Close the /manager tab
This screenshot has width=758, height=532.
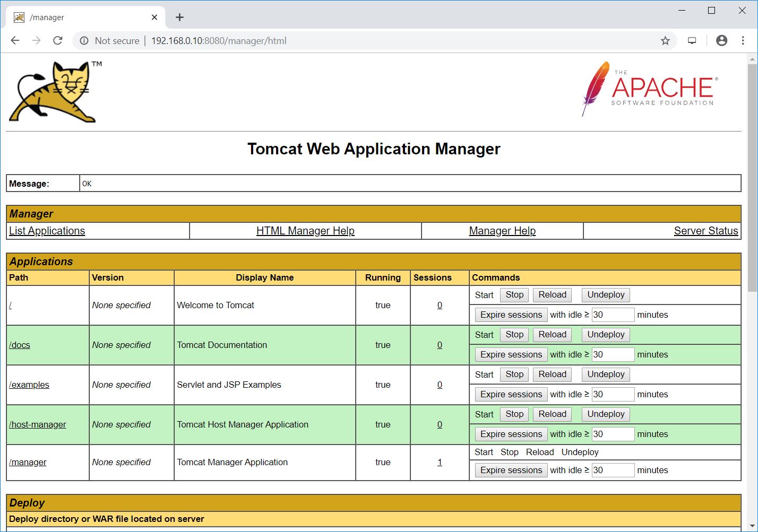click(x=154, y=17)
